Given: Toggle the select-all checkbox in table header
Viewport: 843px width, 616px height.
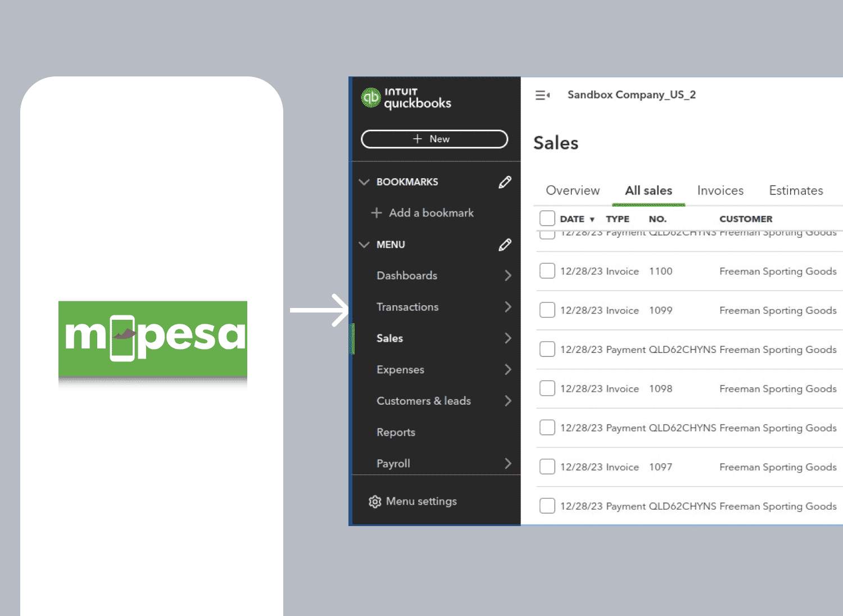Looking at the screenshot, I should coord(547,219).
